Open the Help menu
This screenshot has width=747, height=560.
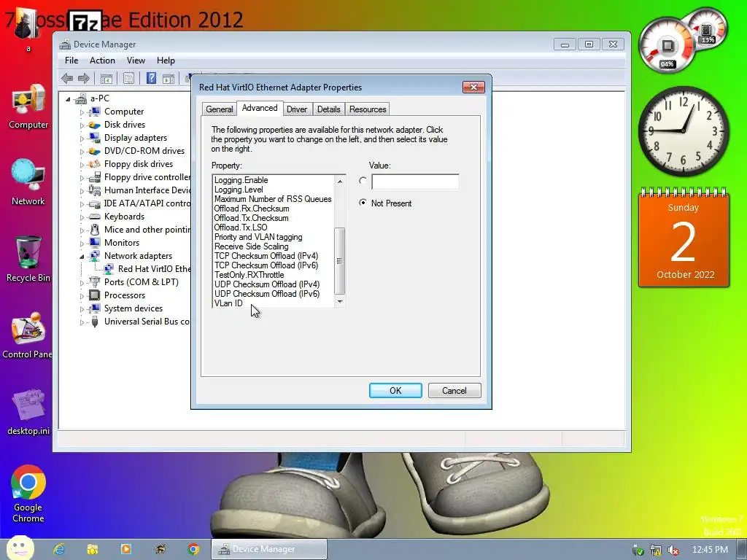tap(166, 61)
